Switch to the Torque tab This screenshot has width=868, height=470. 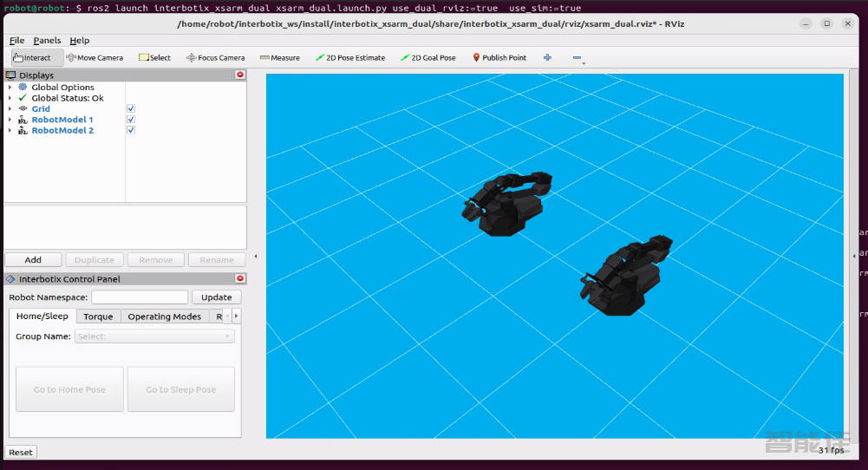(x=98, y=317)
